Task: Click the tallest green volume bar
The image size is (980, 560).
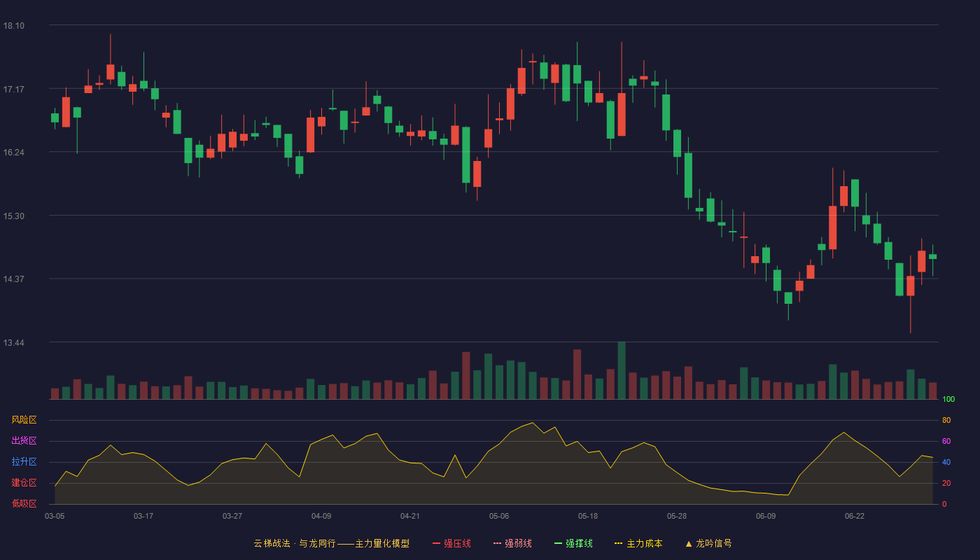Action: click(622, 370)
